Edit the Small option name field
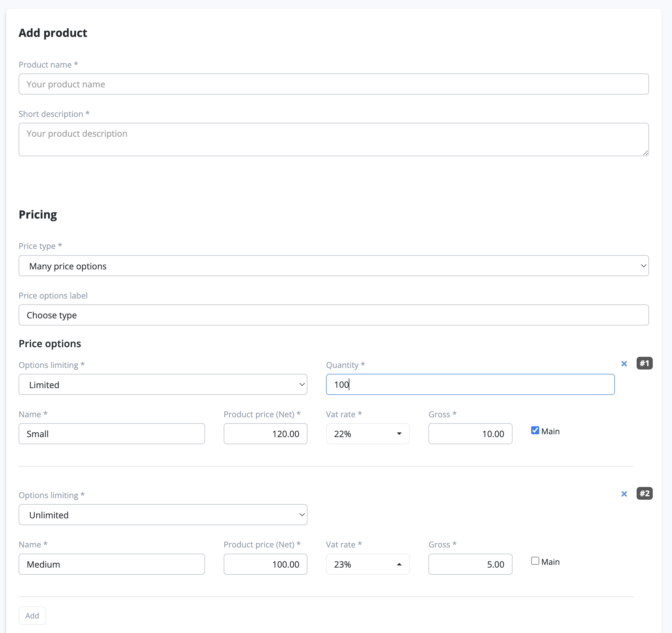 tap(112, 434)
